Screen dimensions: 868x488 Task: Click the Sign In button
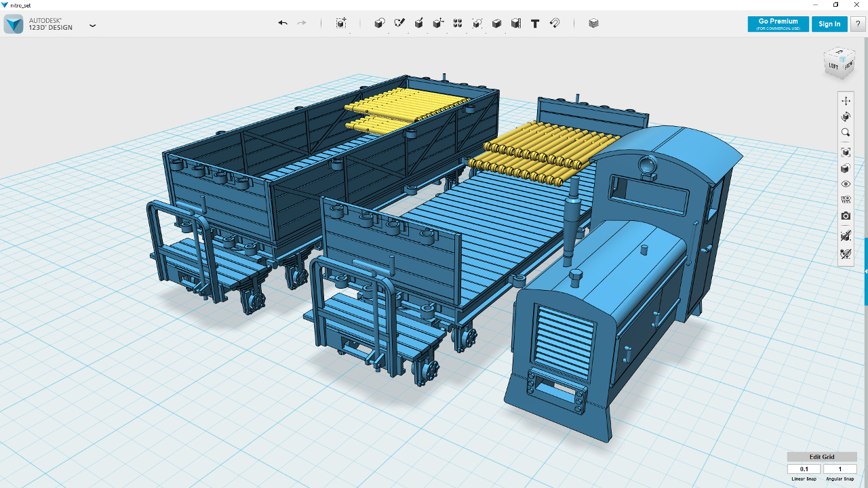pos(829,24)
